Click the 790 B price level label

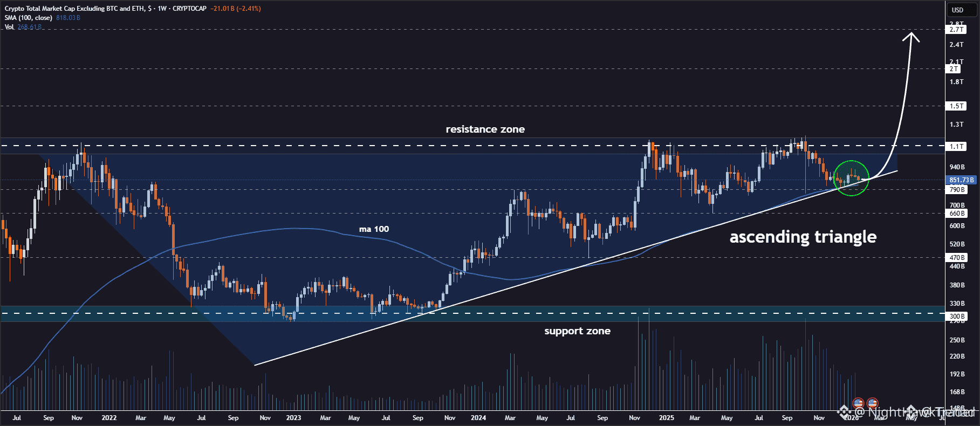[957, 190]
